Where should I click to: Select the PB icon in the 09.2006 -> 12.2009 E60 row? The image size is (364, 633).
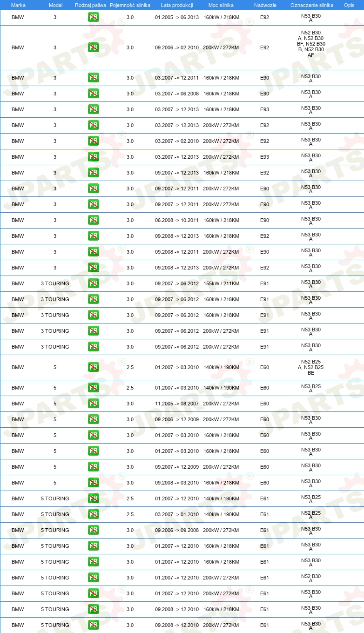coord(93,419)
